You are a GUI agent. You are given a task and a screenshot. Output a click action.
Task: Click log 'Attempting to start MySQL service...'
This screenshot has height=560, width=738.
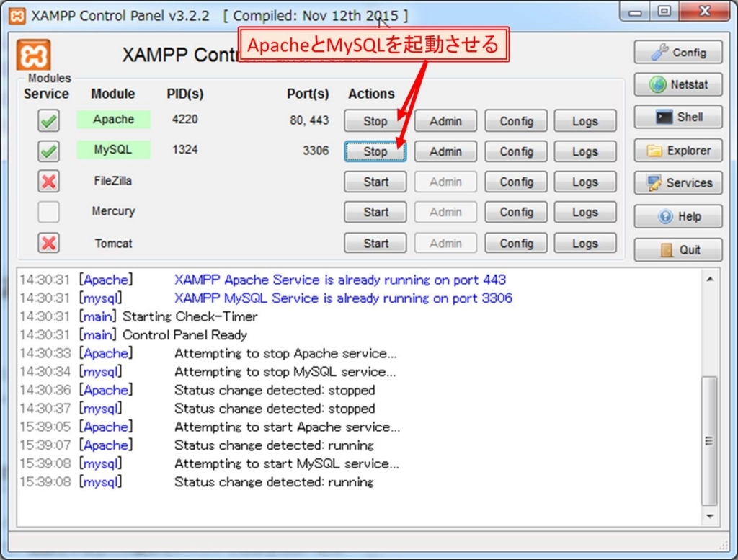pos(287,463)
